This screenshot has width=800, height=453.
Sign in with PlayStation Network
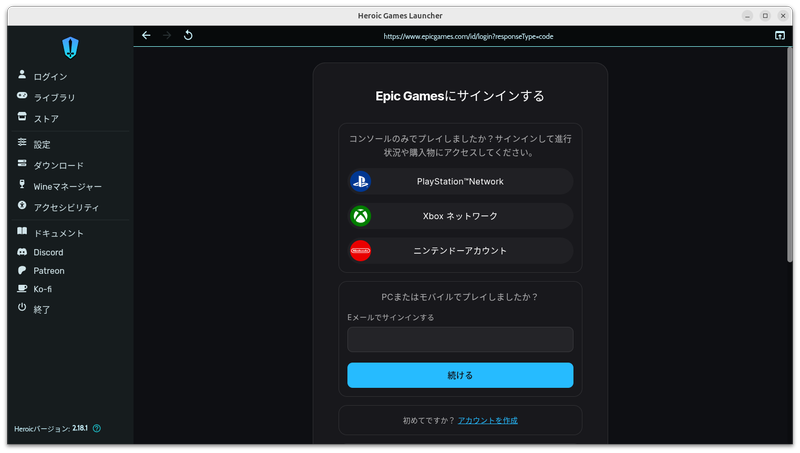point(460,181)
